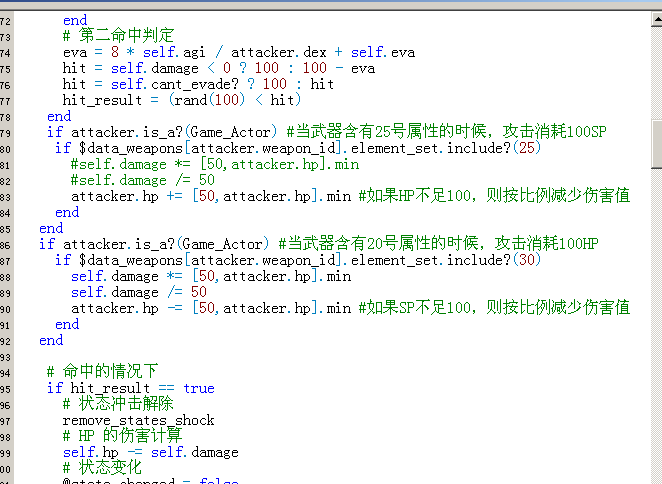
Task: Click line 'hit_result = (rand(100) < hit)'
Action: pos(182,100)
